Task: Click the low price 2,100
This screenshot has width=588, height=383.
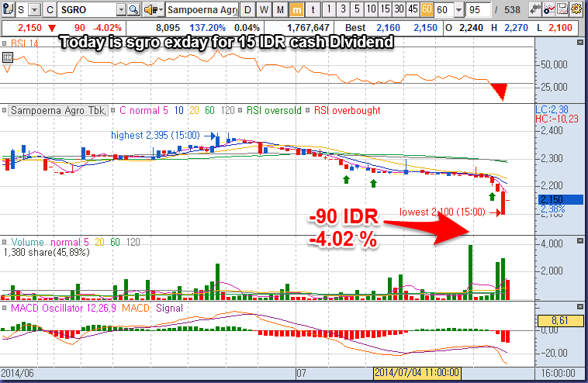Action: (x=560, y=28)
